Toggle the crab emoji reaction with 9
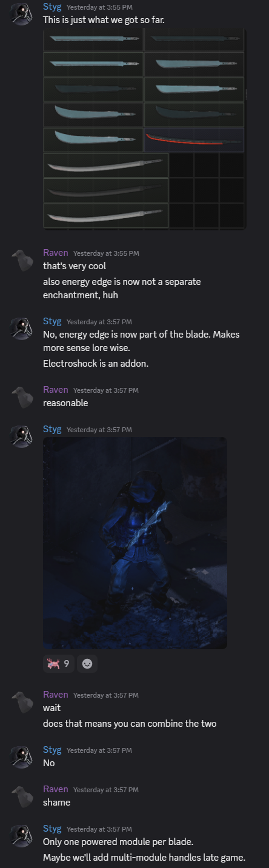 [x=59, y=664]
